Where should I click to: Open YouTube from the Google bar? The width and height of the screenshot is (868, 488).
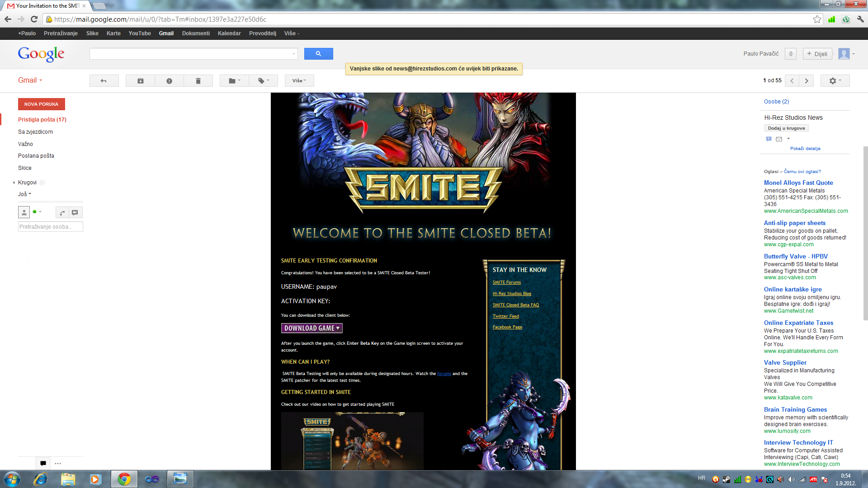(x=140, y=33)
